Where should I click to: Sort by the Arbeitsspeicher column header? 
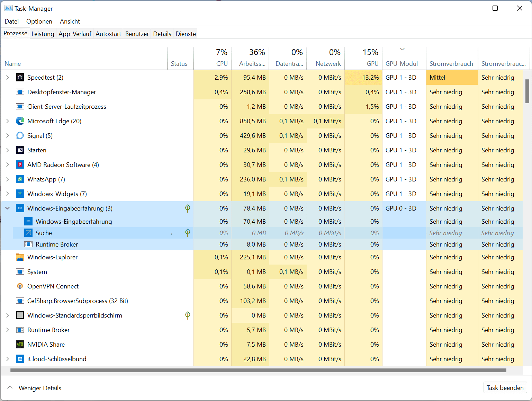[250, 58]
